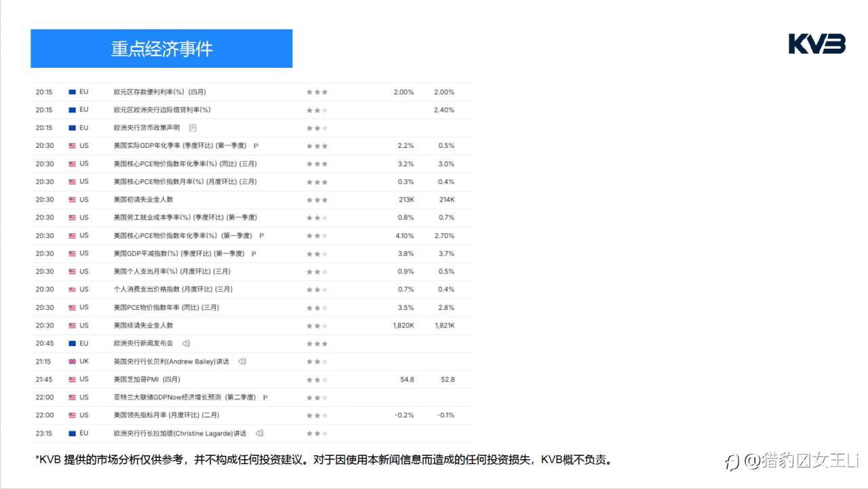Click the P icon beside 美国实际GDP年化季率
The height and width of the screenshot is (489, 868).
click(x=256, y=146)
